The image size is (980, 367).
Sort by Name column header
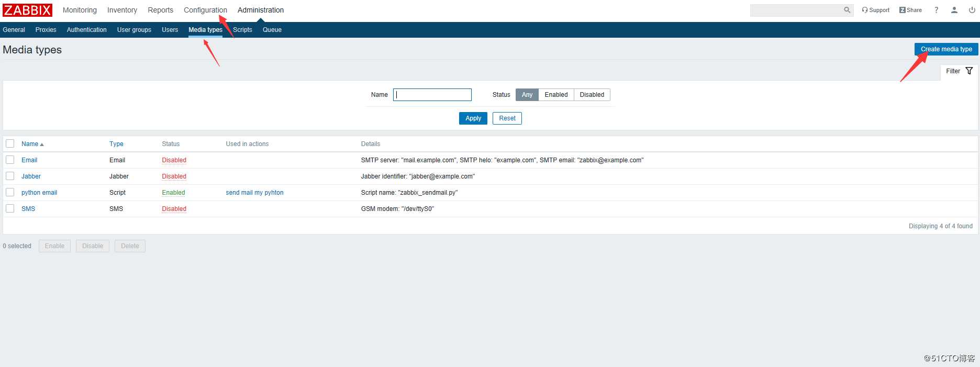(32, 144)
